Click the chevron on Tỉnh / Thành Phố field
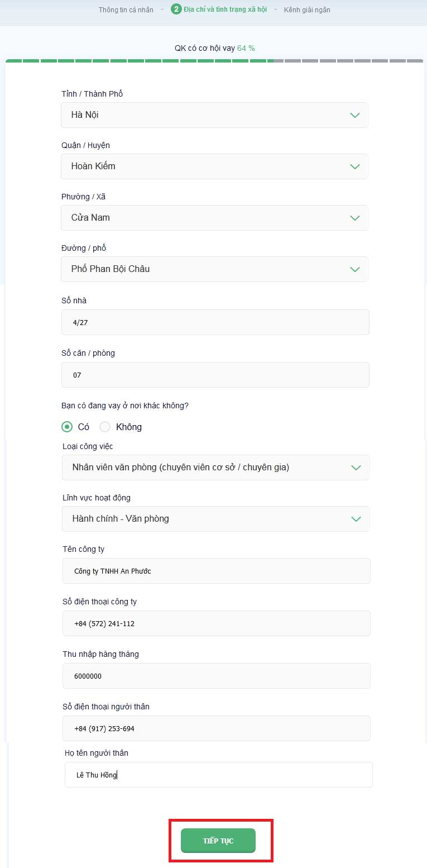Screen dimensions: 427x868 (354, 115)
